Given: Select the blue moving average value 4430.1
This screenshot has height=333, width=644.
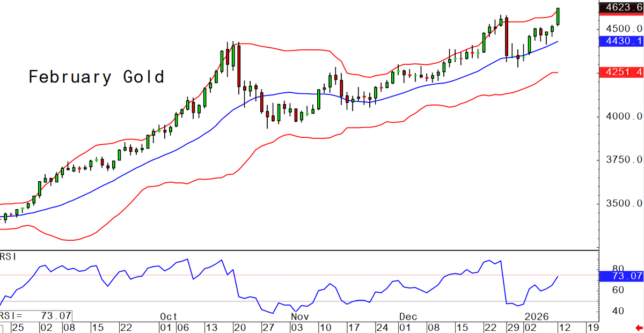Looking at the screenshot, I should 621,41.
